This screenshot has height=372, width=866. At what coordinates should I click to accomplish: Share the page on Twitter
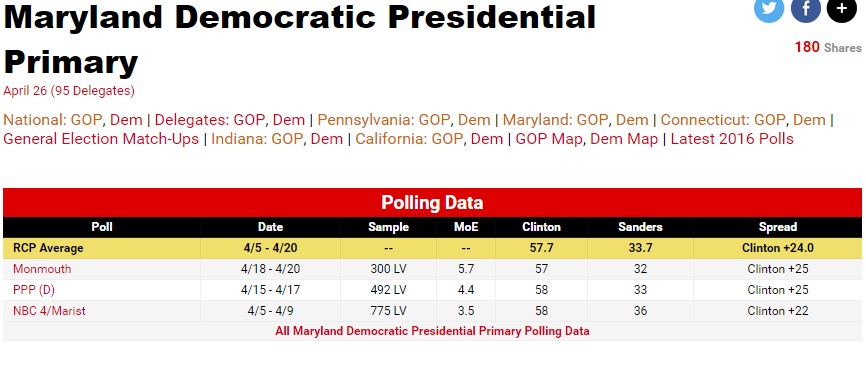coord(769,8)
